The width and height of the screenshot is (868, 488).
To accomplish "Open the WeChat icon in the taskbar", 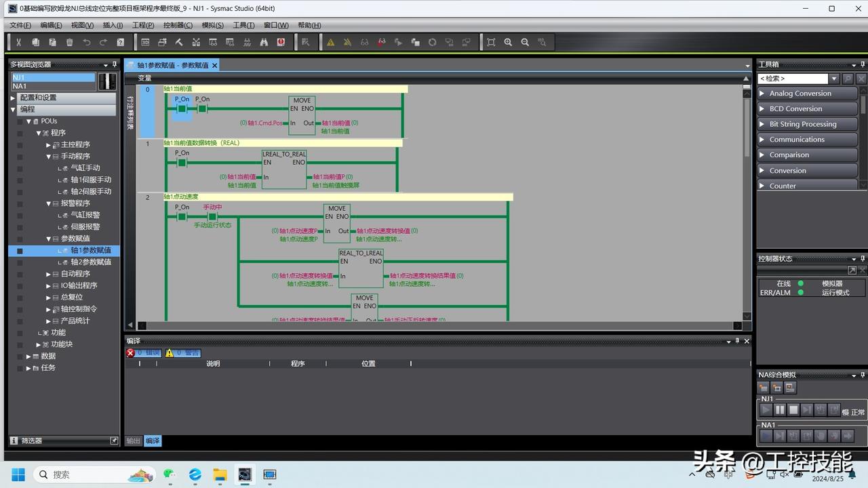I will [170, 474].
